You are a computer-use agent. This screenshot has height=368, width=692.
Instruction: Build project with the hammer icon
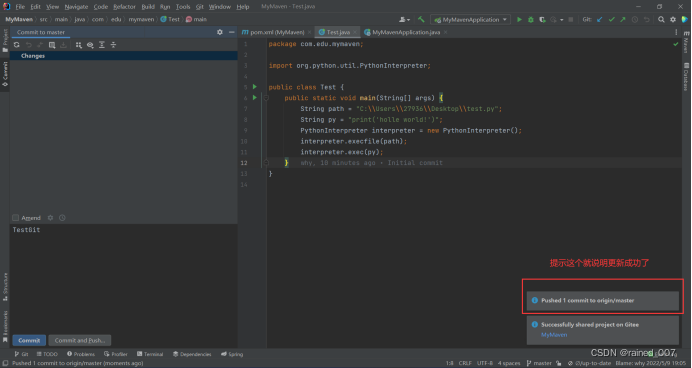(x=421, y=19)
